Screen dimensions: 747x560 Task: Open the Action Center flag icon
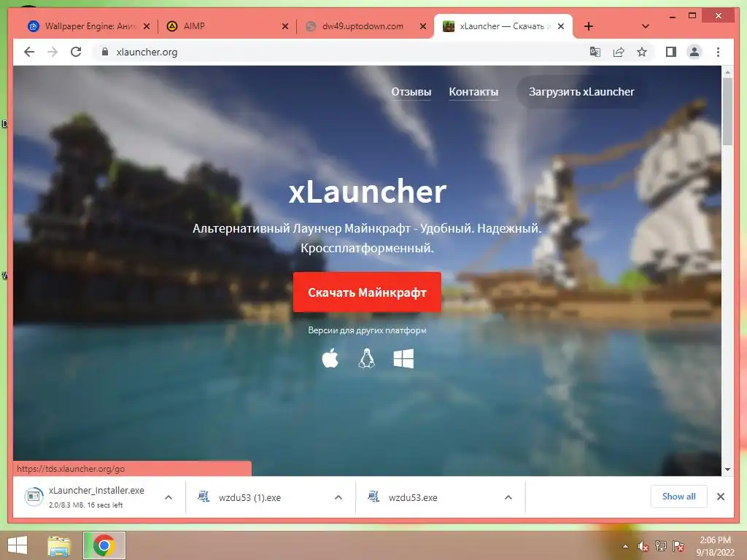tap(678, 546)
